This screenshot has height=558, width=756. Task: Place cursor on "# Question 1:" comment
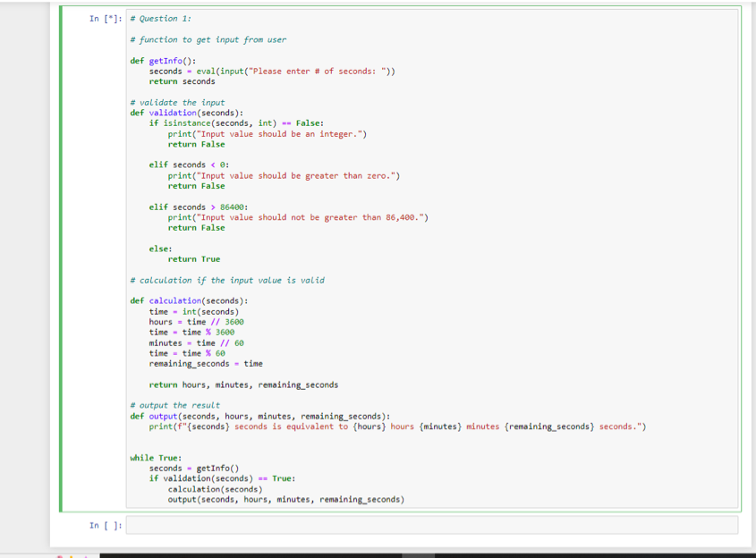coord(160,19)
